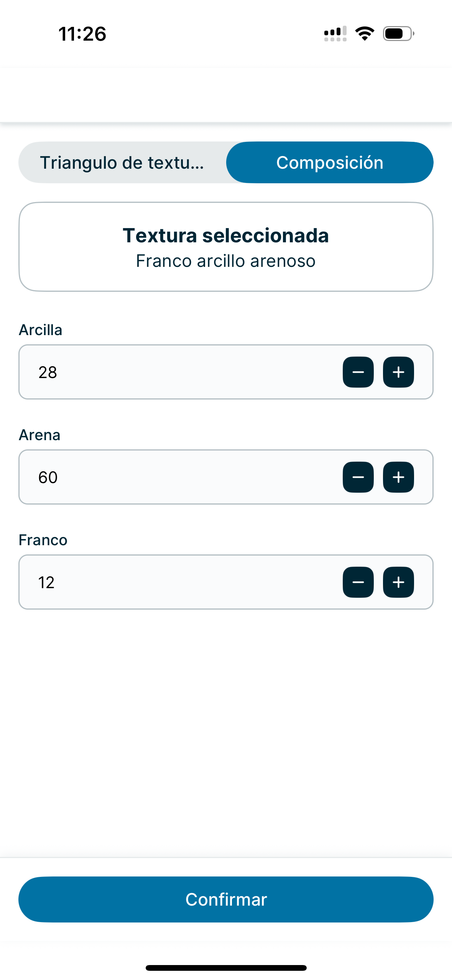Tap the cellular signal icon
452x980 pixels.
click(x=335, y=34)
